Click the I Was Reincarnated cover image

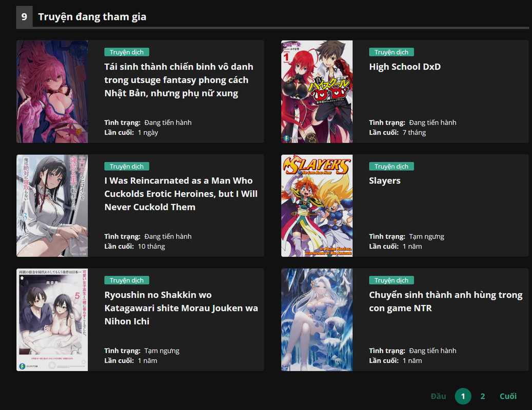pyautogui.click(x=52, y=206)
